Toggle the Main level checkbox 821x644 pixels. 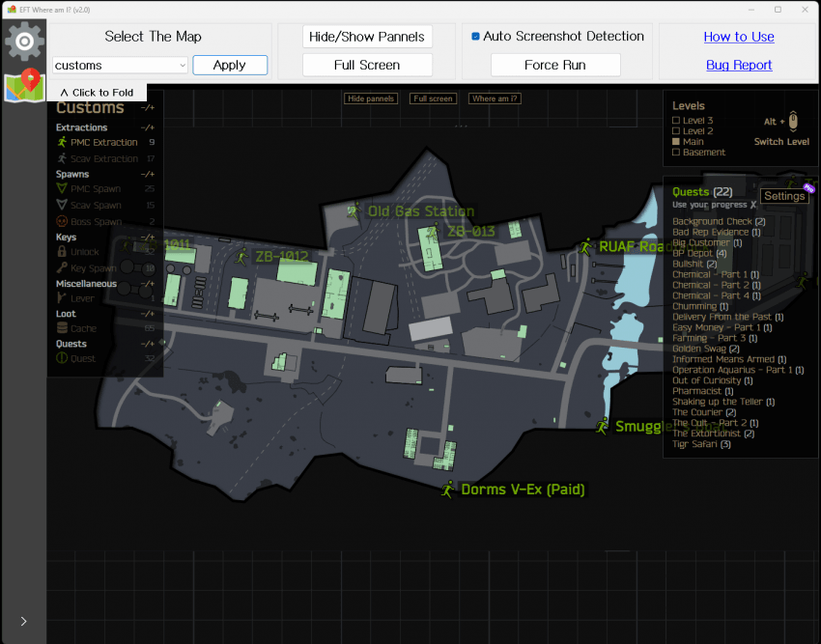pos(676,141)
